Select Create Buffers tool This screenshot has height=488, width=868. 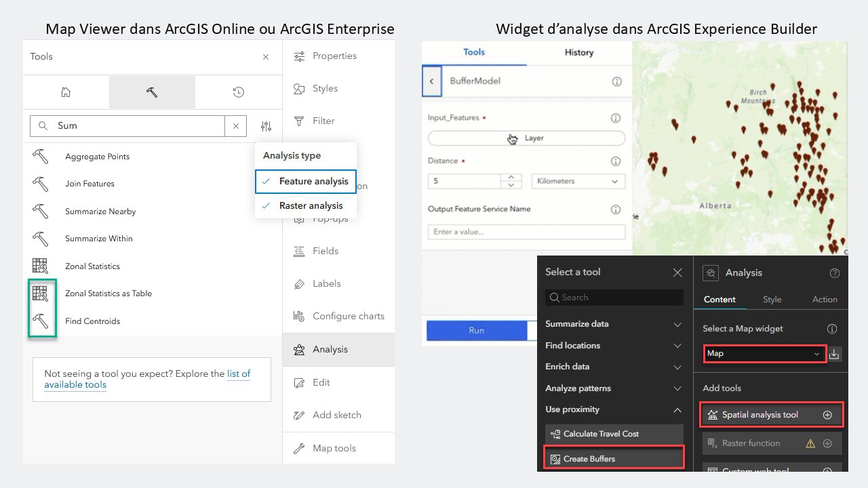pyautogui.click(x=614, y=459)
